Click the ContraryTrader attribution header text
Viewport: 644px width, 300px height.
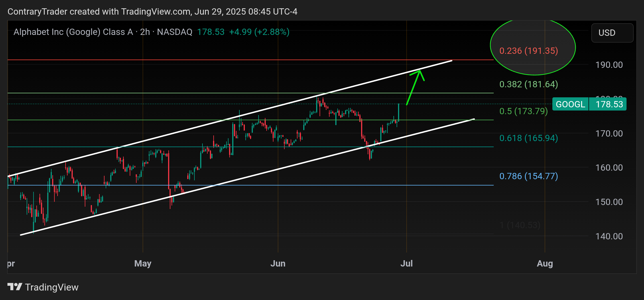coord(152,11)
